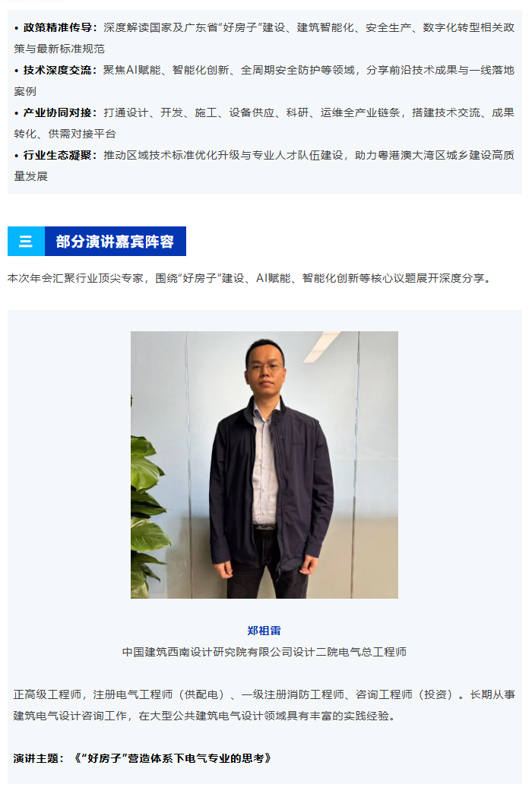Select the 行业生态凝聚 bullet heading
This screenshot has height=797, width=532.
[58, 155]
